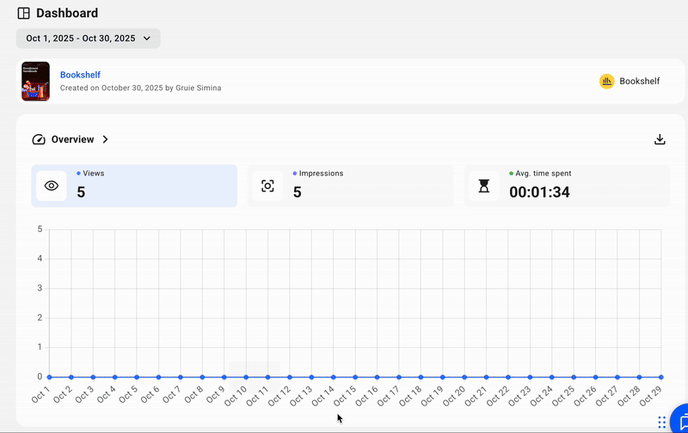
Task: Click the Oct 29 data point on chart
Action: (x=661, y=377)
